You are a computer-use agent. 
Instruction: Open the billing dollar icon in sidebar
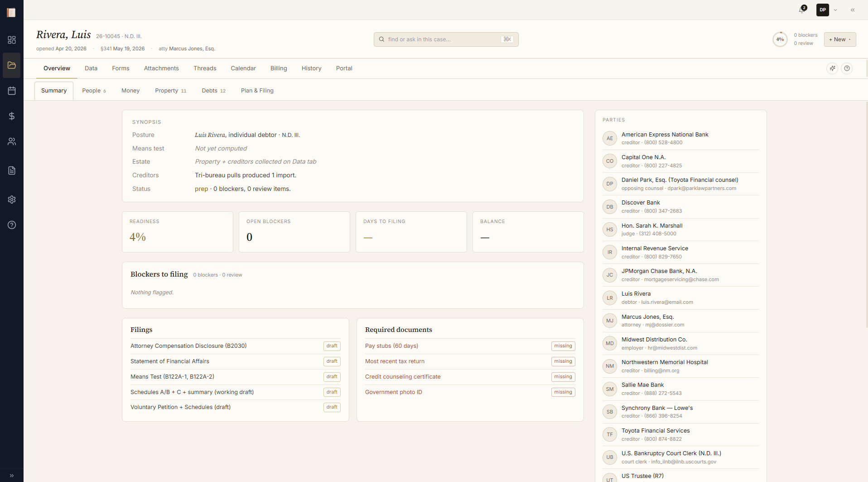point(12,116)
